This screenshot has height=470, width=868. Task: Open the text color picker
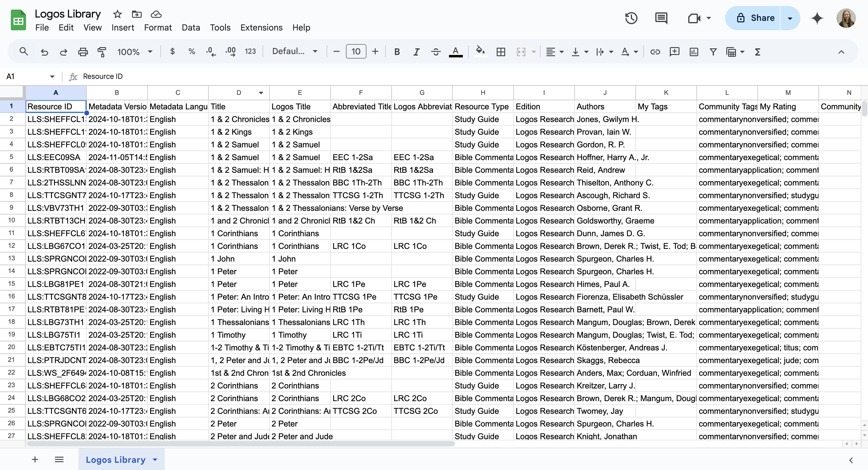[x=456, y=52]
